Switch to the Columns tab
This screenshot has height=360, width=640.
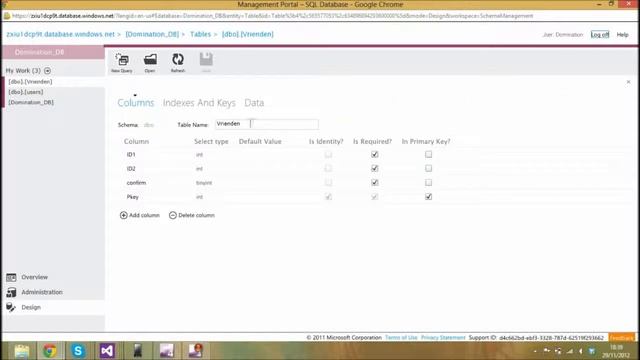click(136, 103)
